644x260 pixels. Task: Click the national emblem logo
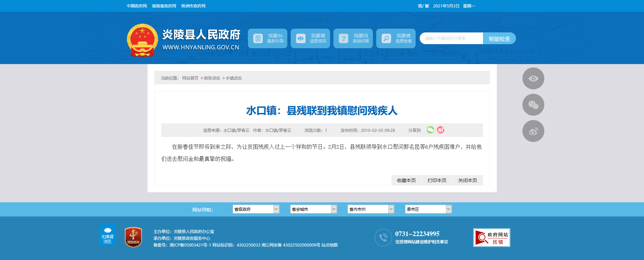click(x=142, y=40)
